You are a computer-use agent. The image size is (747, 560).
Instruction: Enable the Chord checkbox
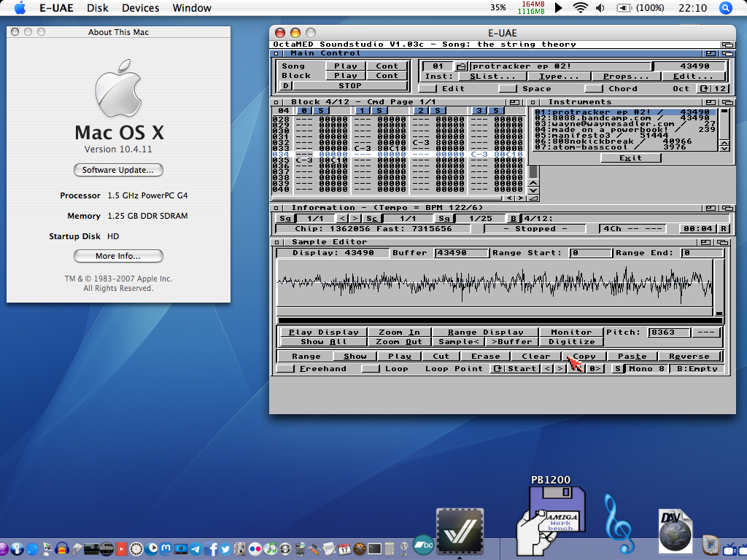tap(593, 89)
